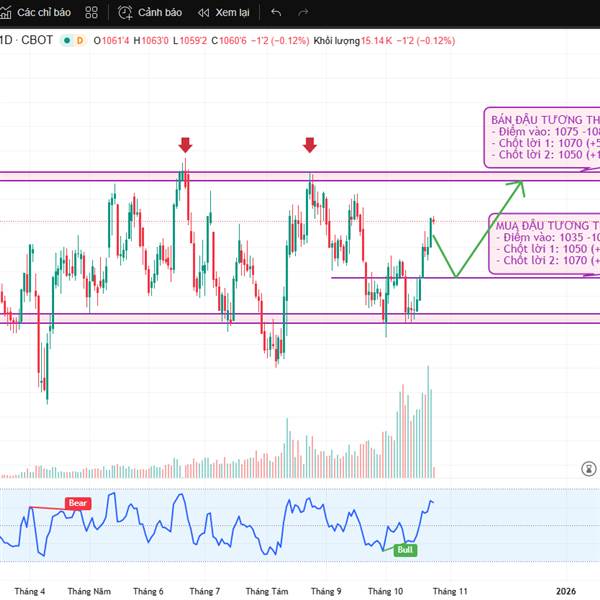
Task: Click the 2026 time axis label
Action: coord(566,591)
